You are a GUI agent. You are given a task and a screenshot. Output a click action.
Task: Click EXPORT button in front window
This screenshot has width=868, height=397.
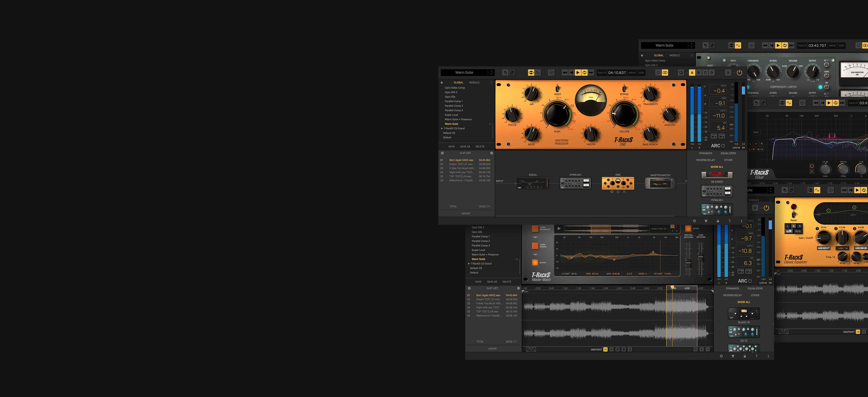click(x=466, y=214)
